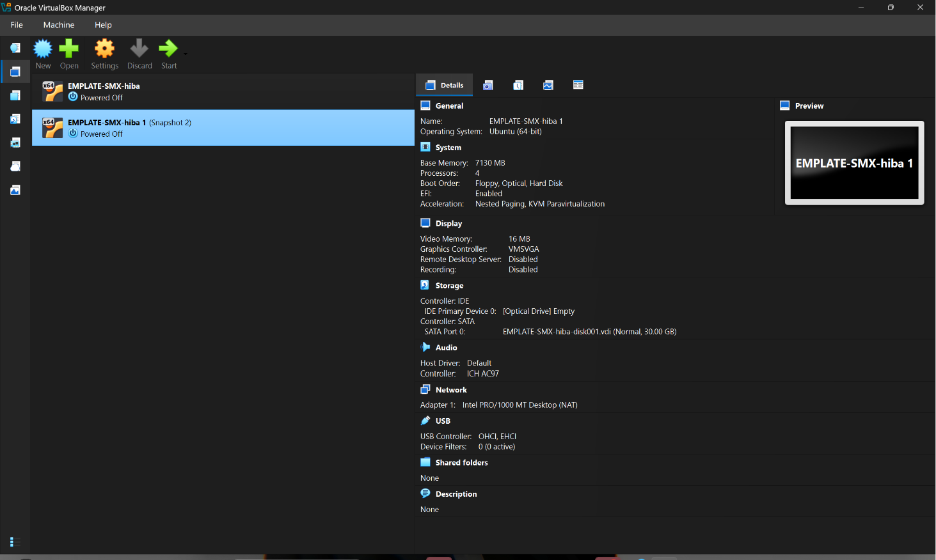Image resolution: width=936 pixels, height=560 pixels.
Task: Switch to the Details tab
Action: coord(445,85)
